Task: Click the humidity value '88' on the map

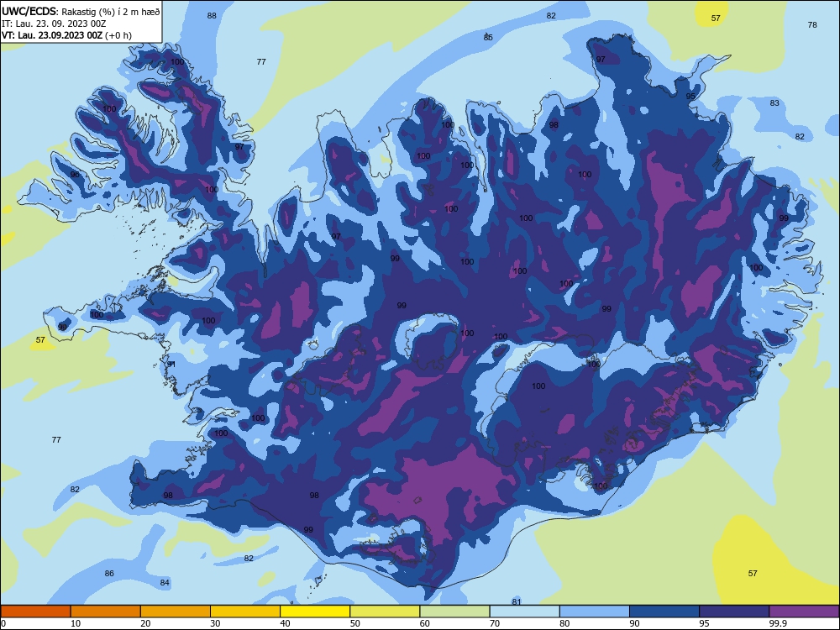Action: pos(213,15)
